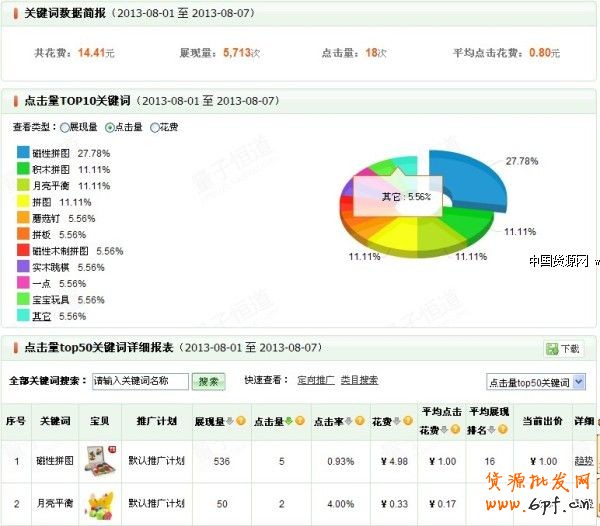Open the 点击量top50关键词 dropdown
The height and width of the screenshot is (526, 600).
[535, 383]
